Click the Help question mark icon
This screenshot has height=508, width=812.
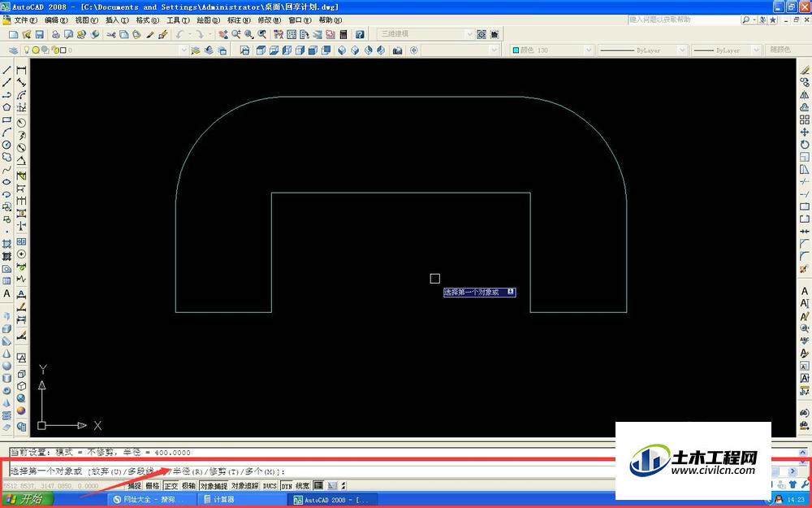(360, 34)
